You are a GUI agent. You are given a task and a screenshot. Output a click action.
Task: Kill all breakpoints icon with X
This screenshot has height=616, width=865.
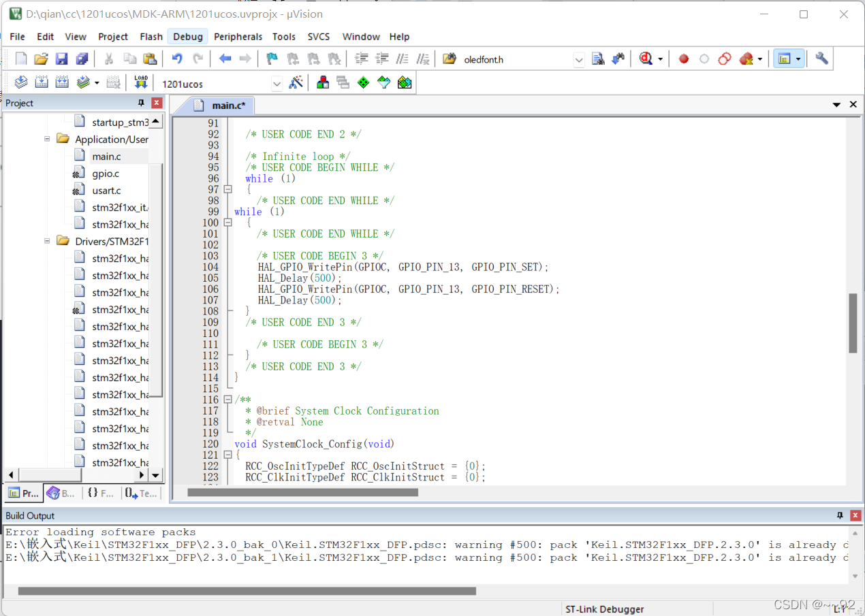[746, 59]
